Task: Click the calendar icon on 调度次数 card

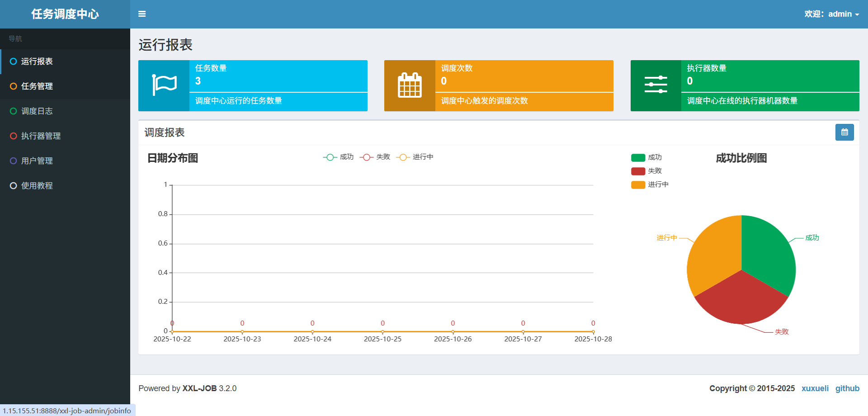Action: (410, 85)
